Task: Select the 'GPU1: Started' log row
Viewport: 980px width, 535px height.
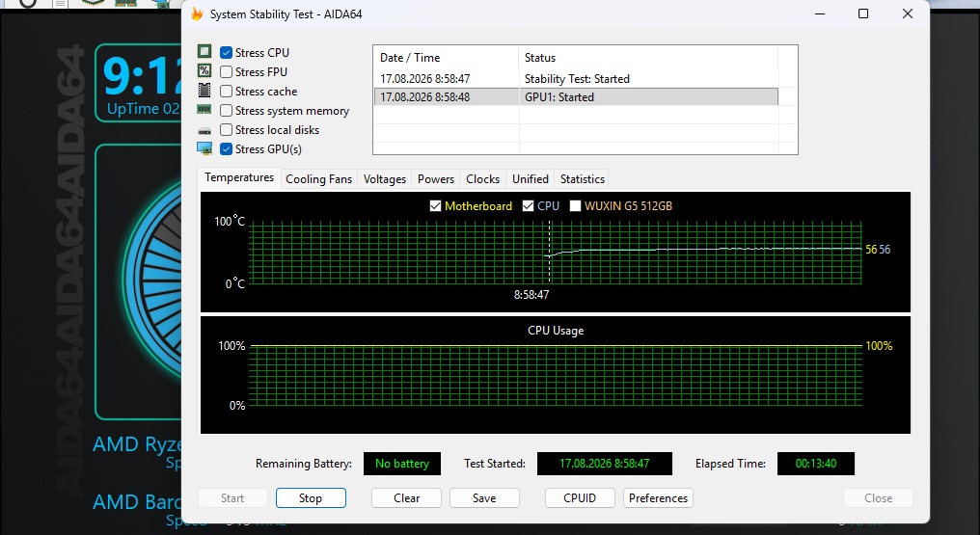Action: (576, 96)
